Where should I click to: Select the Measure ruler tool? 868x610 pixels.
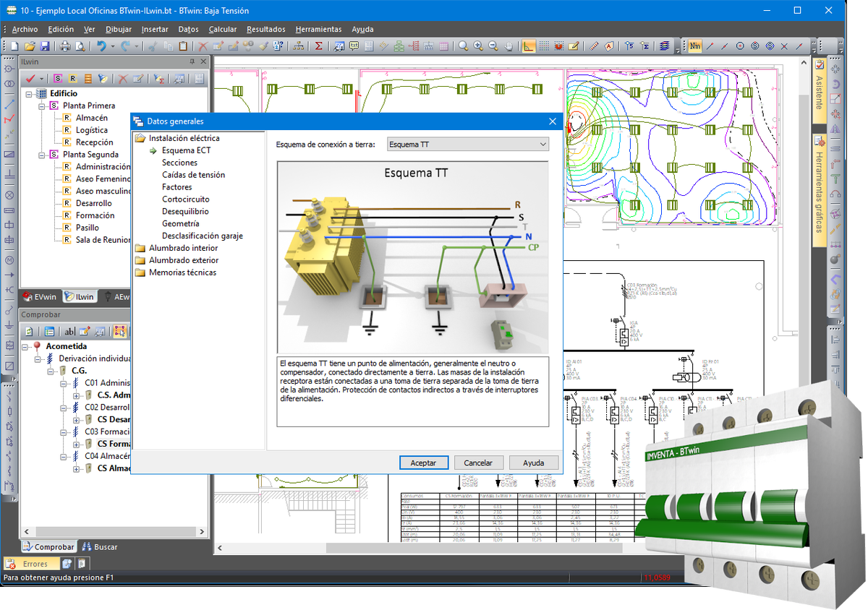click(x=594, y=46)
